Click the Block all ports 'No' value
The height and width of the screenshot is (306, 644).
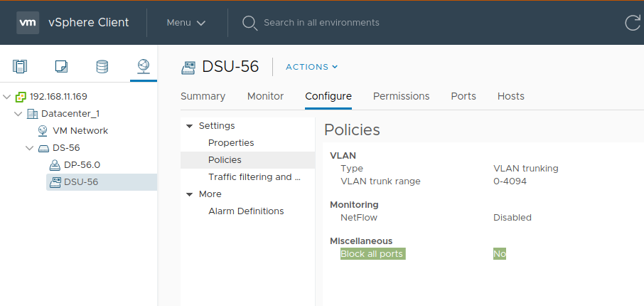[500, 254]
